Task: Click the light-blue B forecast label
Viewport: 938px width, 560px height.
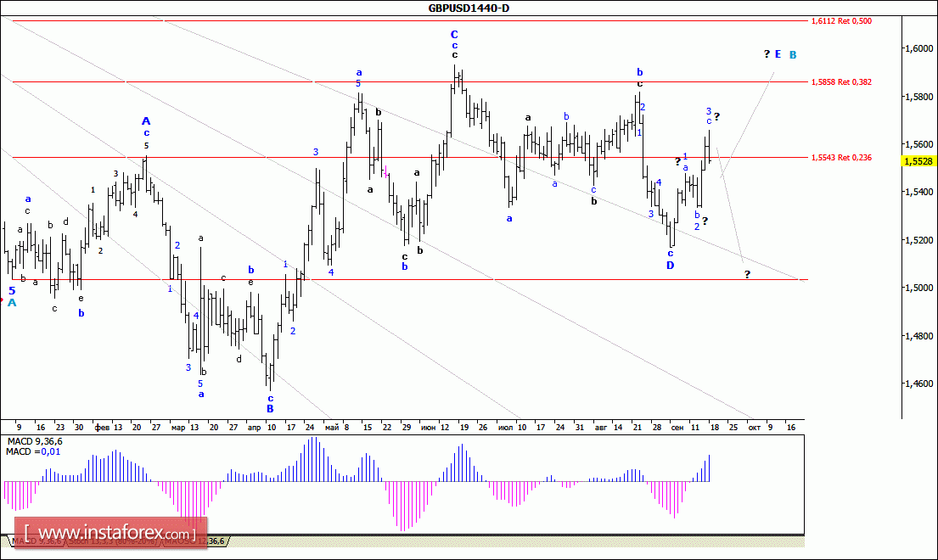Action: coord(793,55)
